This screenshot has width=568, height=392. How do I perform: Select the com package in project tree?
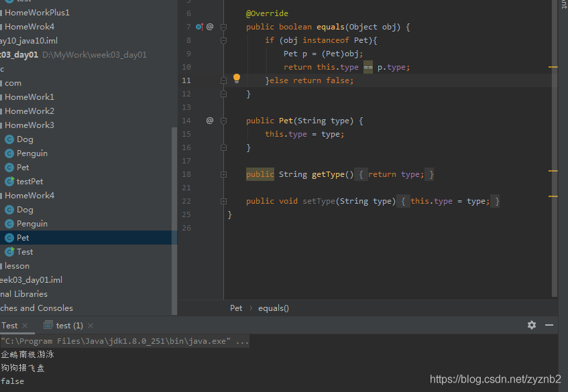click(x=13, y=83)
